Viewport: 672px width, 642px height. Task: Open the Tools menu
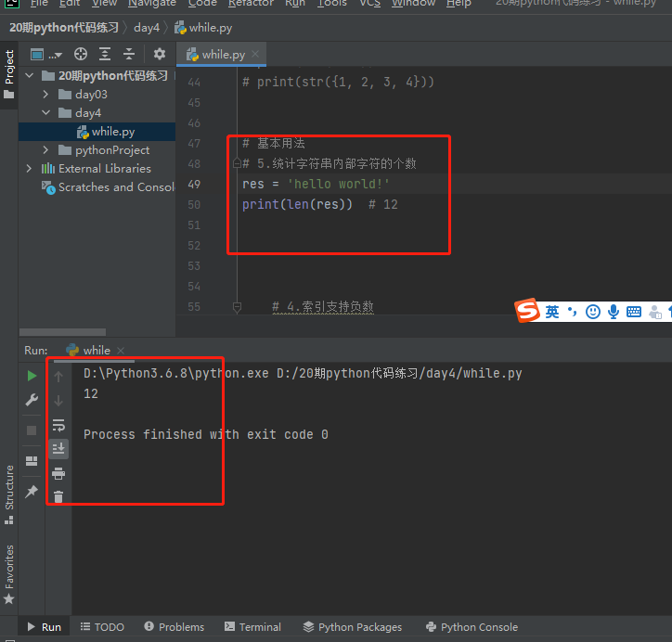click(x=331, y=4)
